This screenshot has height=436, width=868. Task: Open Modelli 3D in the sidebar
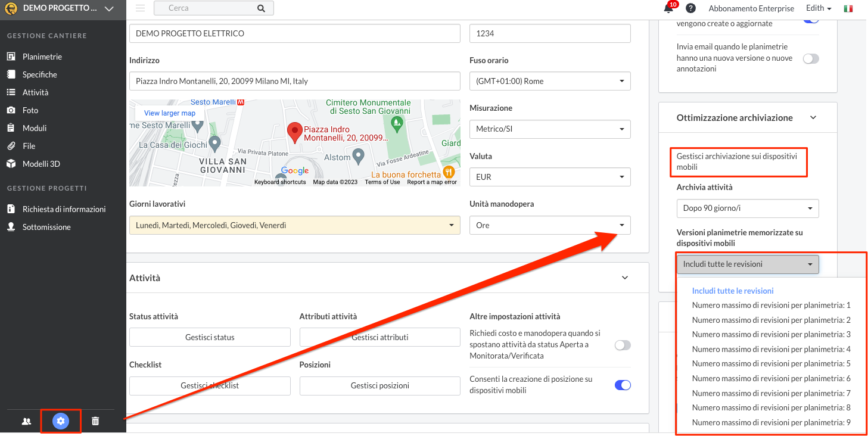[41, 164]
